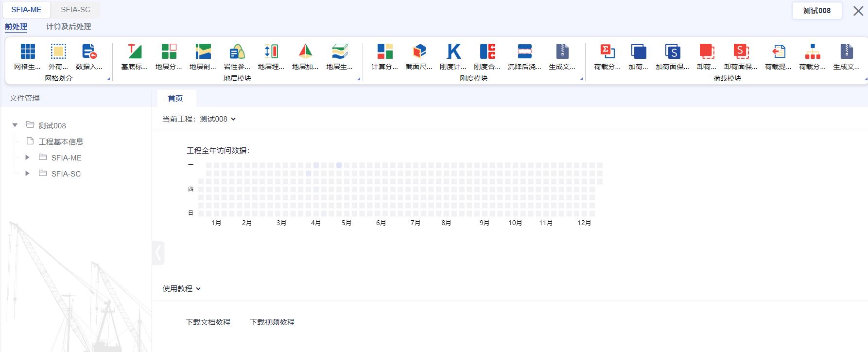Image resolution: width=868 pixels, height=352 pixels.
Task: Collapse the 测试008 root tree node
Action: click(x=15, y=125)
